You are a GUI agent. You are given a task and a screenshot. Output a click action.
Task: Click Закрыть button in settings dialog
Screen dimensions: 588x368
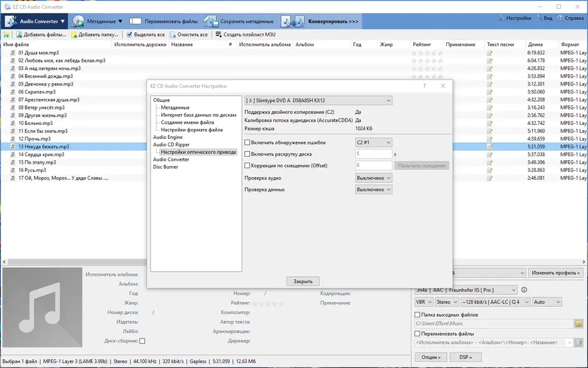303,281
